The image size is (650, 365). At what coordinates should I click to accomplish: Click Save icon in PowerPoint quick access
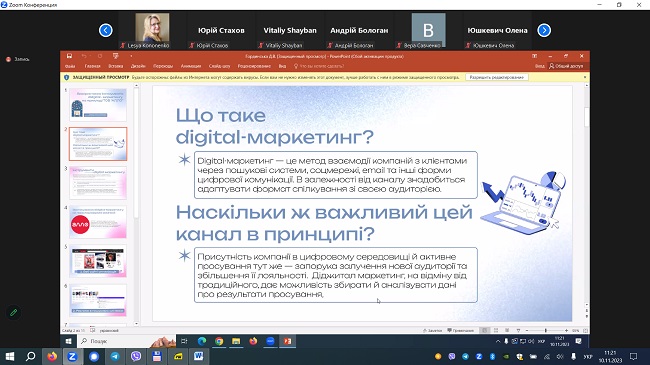tap(69, 56)
